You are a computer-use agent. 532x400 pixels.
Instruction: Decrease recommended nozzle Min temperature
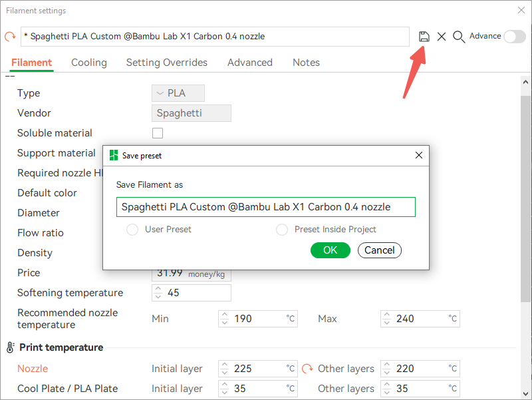coord(225,322)
